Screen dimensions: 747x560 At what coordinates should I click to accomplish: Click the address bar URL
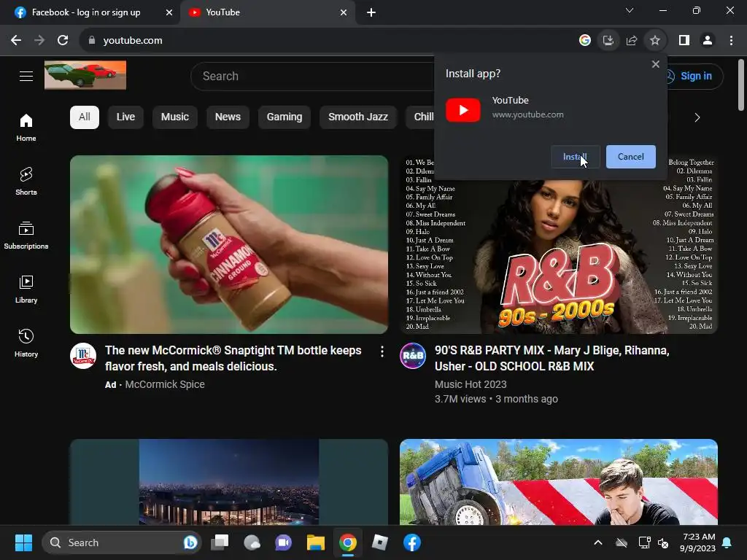[133, 41]
